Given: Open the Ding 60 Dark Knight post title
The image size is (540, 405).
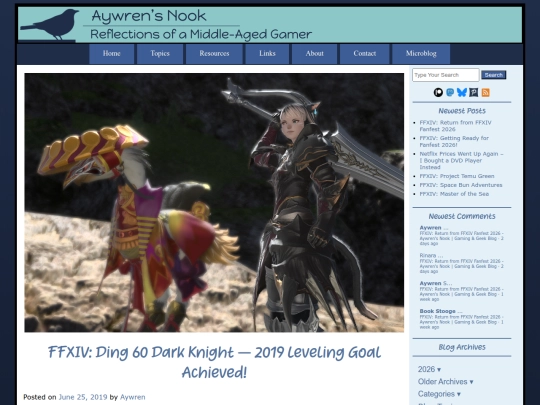Looking at the screenshot, I should (x=214, y=362).
